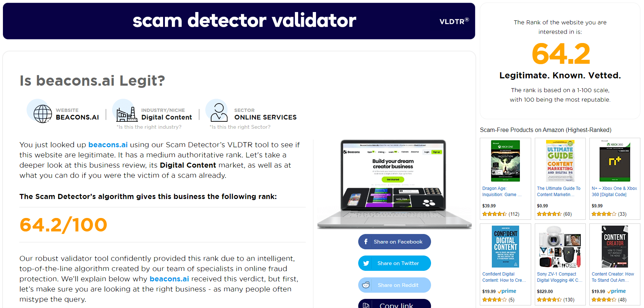
Task: Share on Reddit
Action: click(395, 285)
